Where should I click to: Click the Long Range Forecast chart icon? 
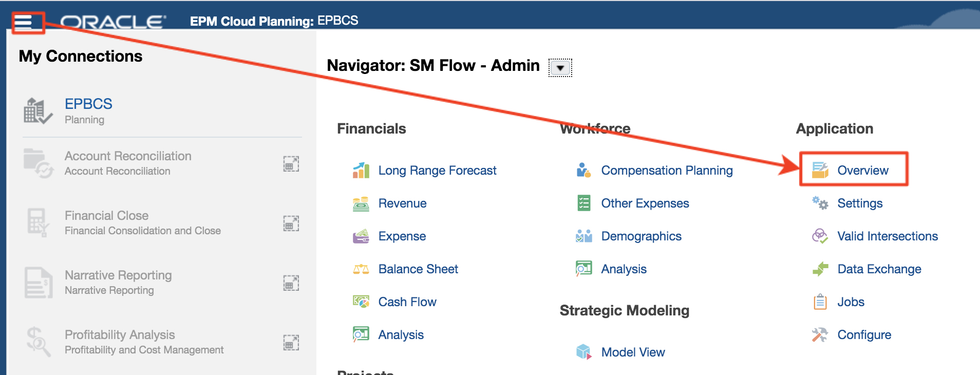[361, 170]
